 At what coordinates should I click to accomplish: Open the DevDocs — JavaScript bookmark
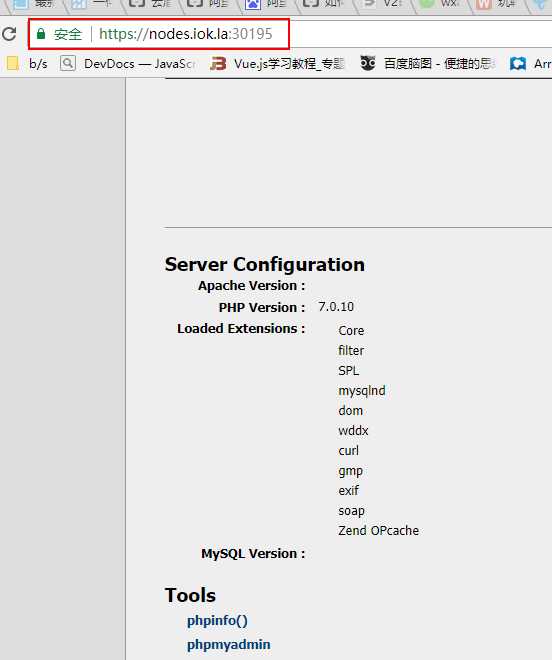[x=139, y=64]
